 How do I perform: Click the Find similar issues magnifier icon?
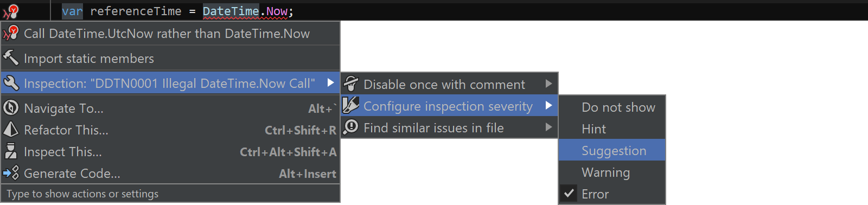tap(351, 127)
